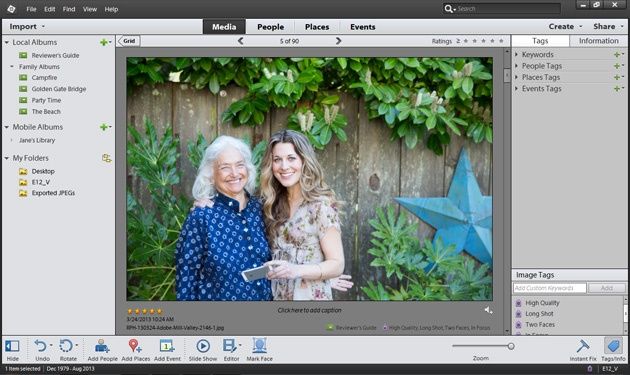Open The Beach album

46,111
